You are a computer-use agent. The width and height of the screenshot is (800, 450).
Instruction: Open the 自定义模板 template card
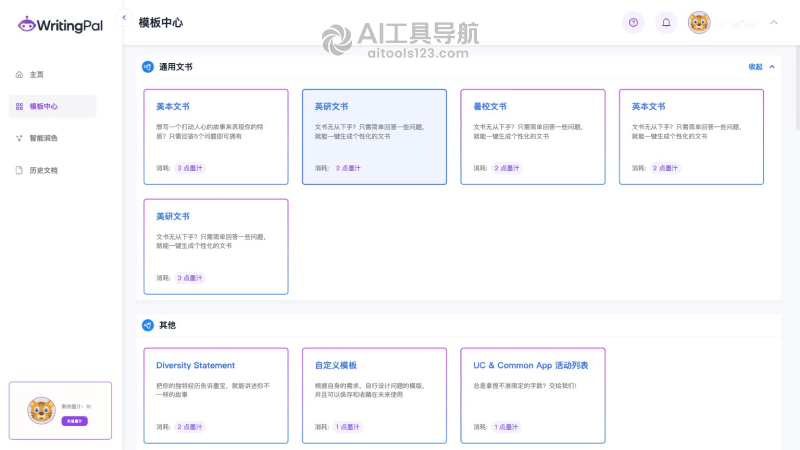pos(374,396)
